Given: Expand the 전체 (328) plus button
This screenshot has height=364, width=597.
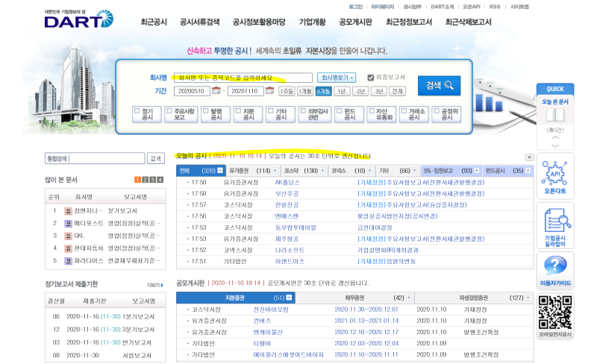Looking at the screenshot, I should pos(220,171).
